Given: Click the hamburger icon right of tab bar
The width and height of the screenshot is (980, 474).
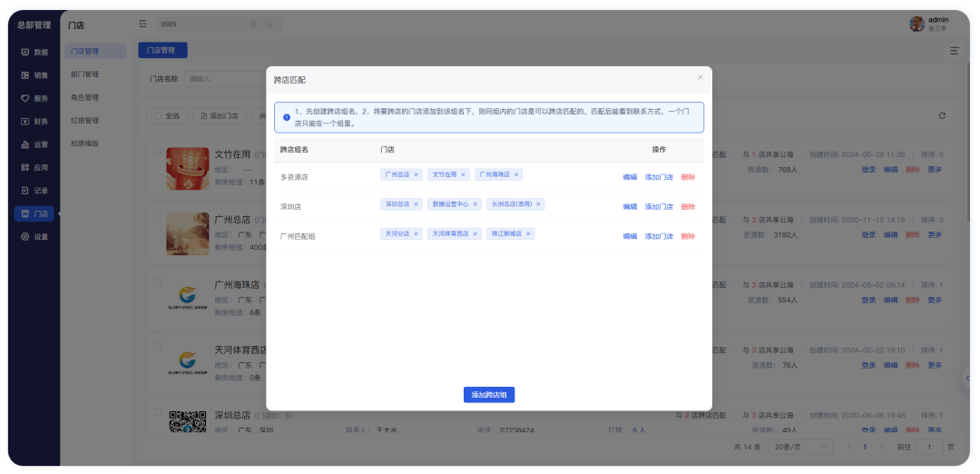Looking at the screenshot, I should [x=955, y=51].
